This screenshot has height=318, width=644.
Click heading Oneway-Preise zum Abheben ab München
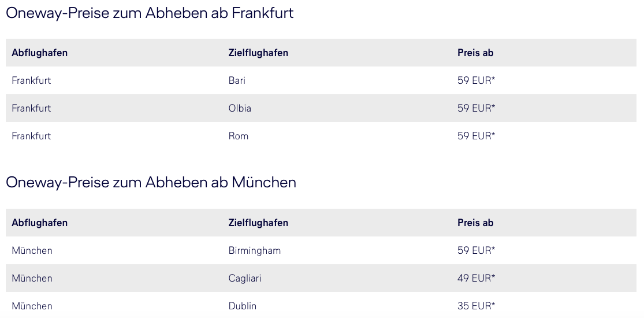[x=151, y=182]
